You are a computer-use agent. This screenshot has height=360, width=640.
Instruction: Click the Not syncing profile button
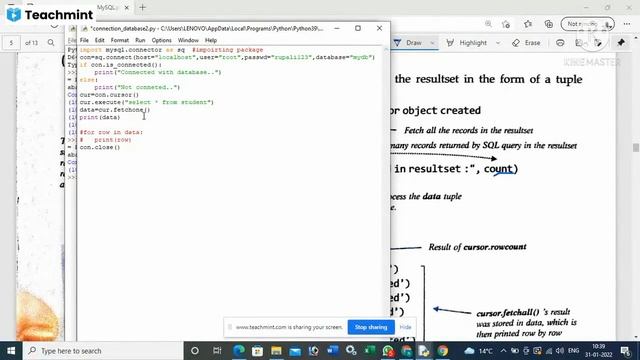coord(587,24)
